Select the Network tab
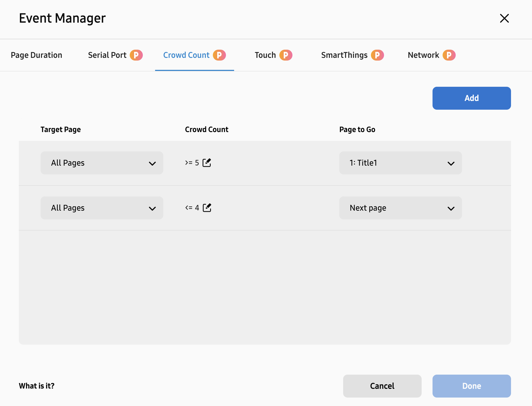This screenshot has height=406, width=532. [x=423, y=55]
